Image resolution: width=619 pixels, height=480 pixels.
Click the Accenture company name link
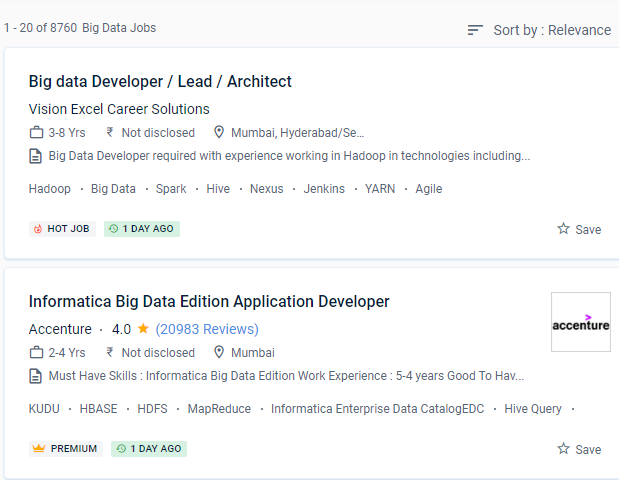point(60,329)
